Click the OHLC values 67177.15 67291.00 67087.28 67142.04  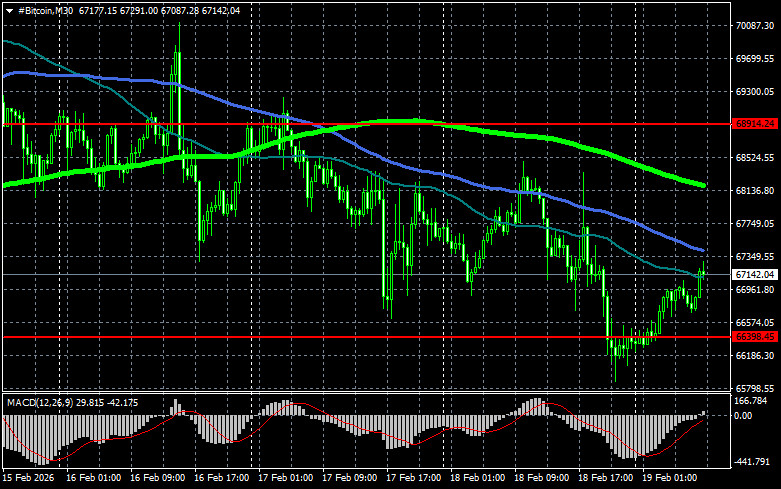159,10
